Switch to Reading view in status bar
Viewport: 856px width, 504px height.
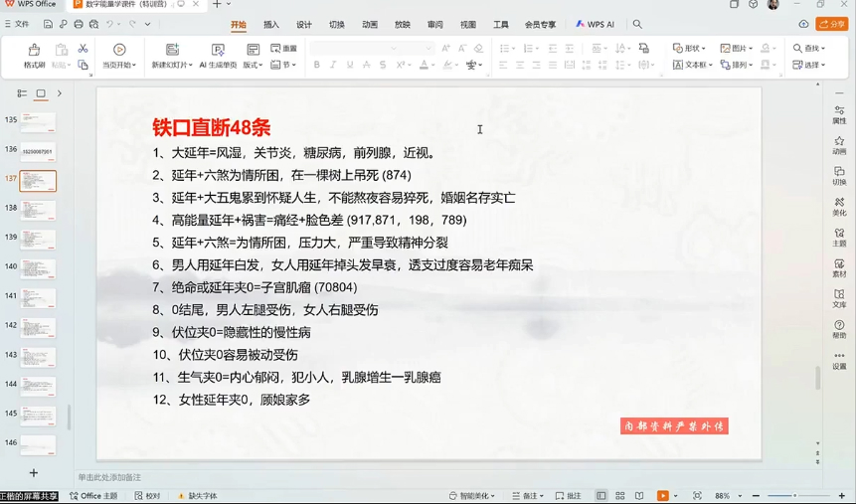[x=639, y=496]
